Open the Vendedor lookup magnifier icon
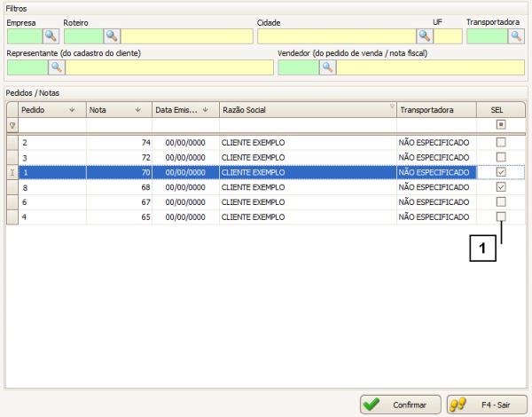Screen dimensions: 532x417 point(327,67)
